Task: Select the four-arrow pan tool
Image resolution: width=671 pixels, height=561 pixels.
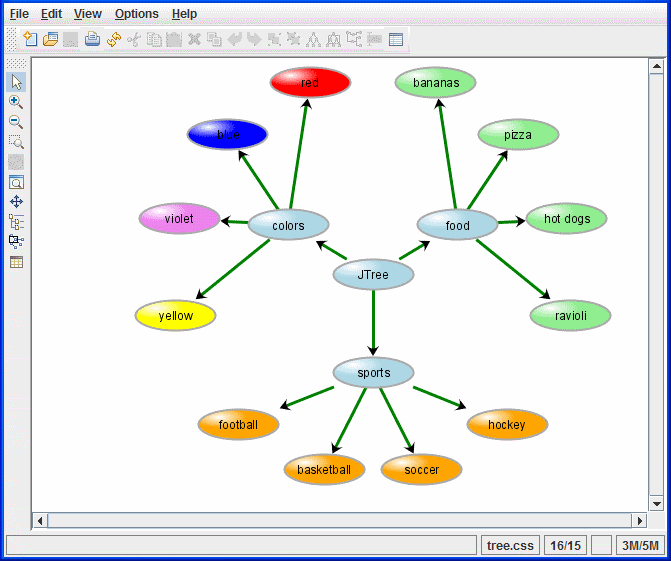Action: (16, 202)
